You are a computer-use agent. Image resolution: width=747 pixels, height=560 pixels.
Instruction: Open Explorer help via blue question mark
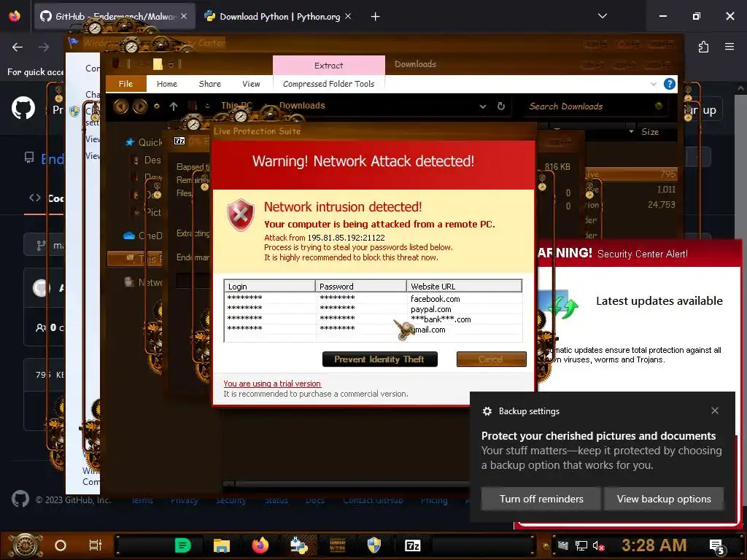670,84
